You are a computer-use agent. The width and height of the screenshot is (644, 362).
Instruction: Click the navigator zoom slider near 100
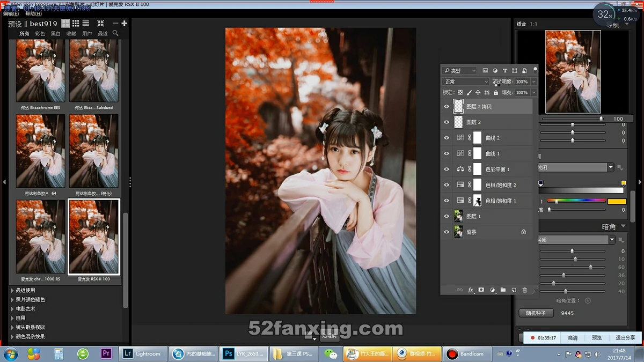click(601, 119)
